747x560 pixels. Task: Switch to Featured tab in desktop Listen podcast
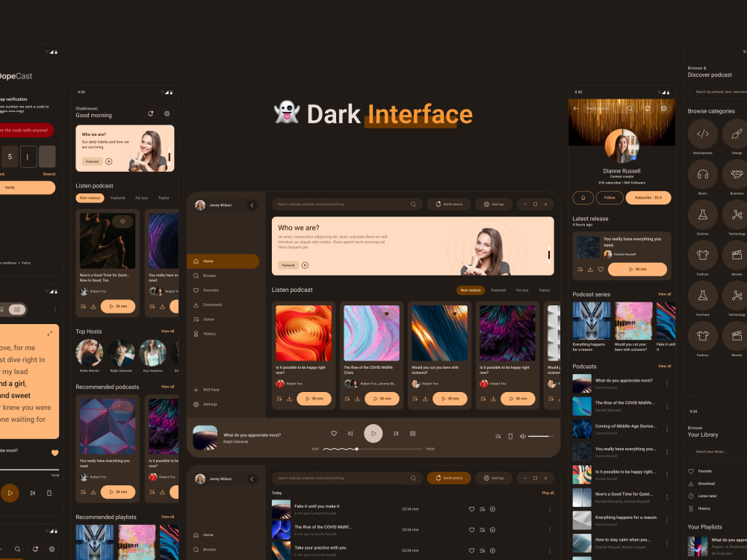498,290
